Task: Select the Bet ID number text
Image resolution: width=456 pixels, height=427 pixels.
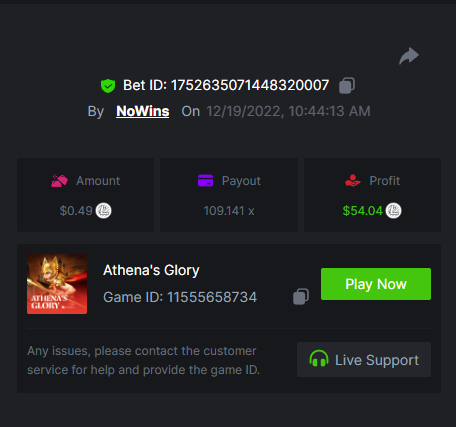Action: point(250,85)
